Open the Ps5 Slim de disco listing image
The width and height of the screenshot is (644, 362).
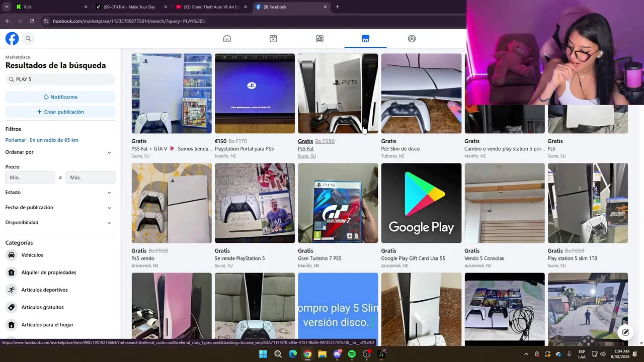tap(421, 94)
